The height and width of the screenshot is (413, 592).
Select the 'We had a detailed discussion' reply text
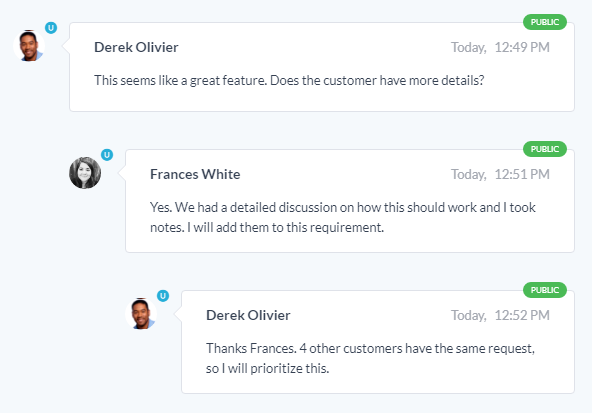tap(343, 218)
